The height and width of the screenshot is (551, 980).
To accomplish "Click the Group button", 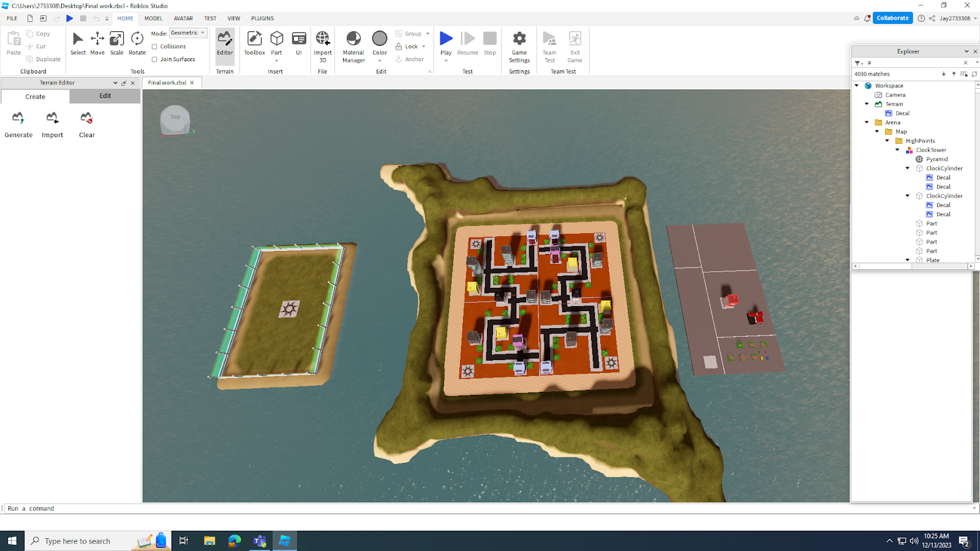I will pos(409,34).
